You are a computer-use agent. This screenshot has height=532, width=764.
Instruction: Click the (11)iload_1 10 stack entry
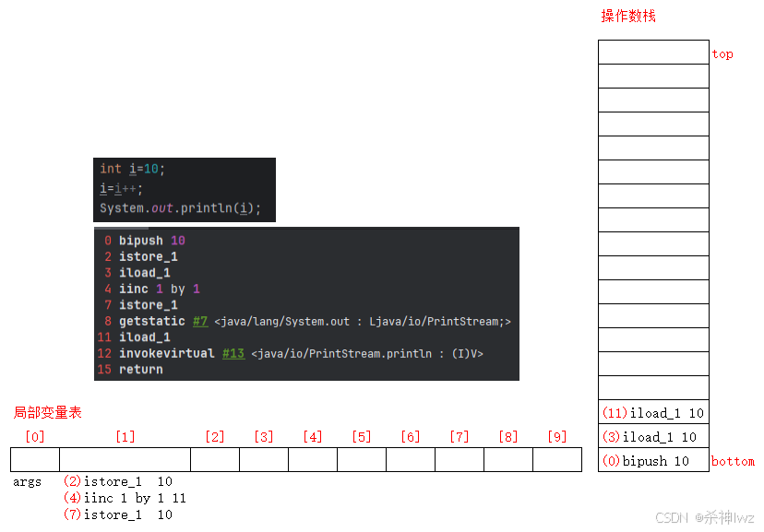[x=646, y=412]
